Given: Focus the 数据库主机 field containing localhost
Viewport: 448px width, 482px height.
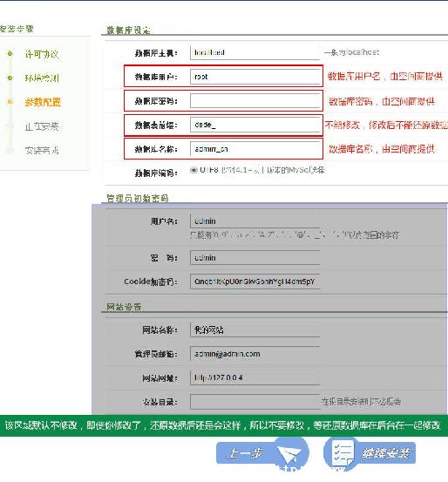Looking at the screenshot, I should coord(255,52).
